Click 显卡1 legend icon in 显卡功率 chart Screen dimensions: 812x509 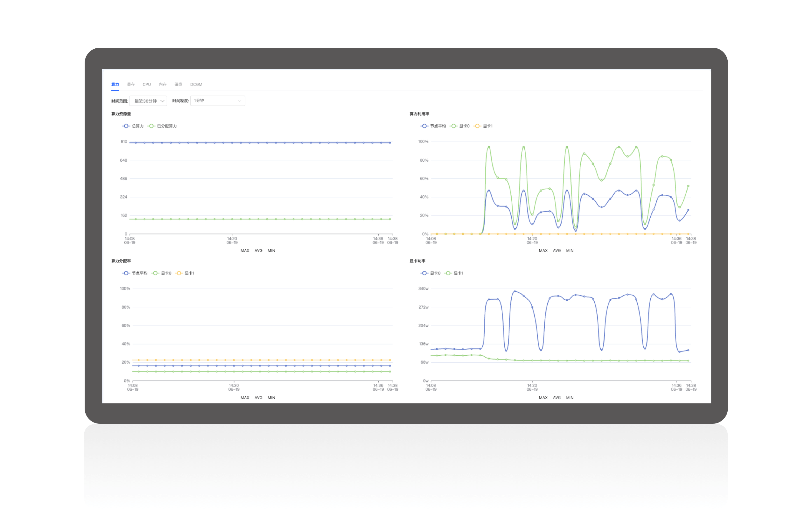pos(448,273)
